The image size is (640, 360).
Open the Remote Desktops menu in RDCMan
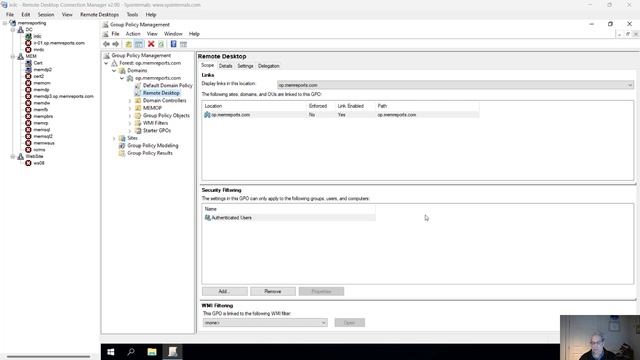tap(100, 15)
